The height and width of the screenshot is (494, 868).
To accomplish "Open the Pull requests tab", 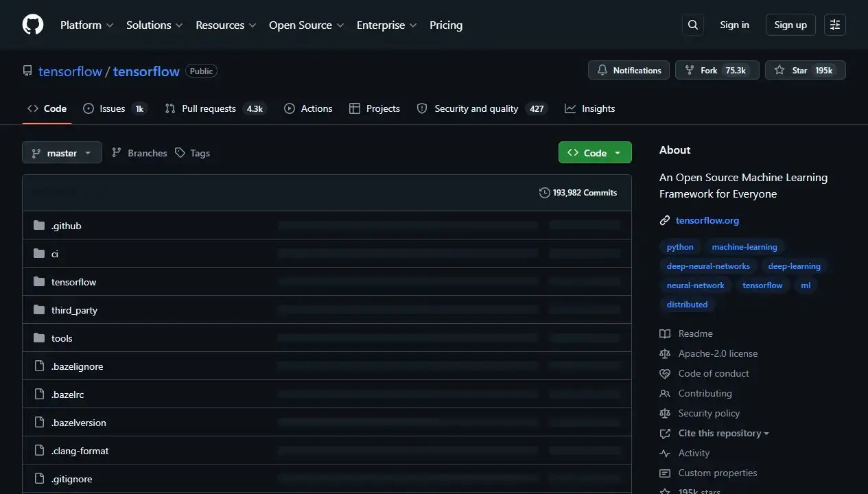I will coord(215,108).
